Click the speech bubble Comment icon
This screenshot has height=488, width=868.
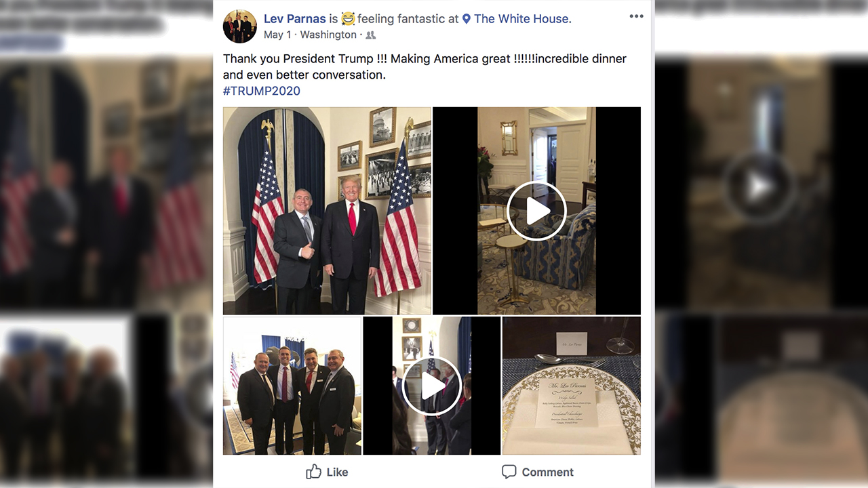509,472
